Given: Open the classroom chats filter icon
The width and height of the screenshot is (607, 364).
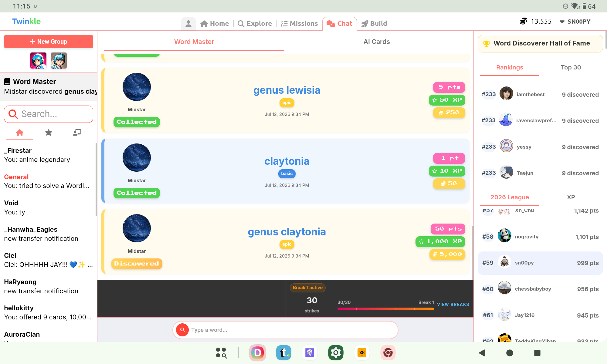Looking at the screenshot, I should click(77, 133).
